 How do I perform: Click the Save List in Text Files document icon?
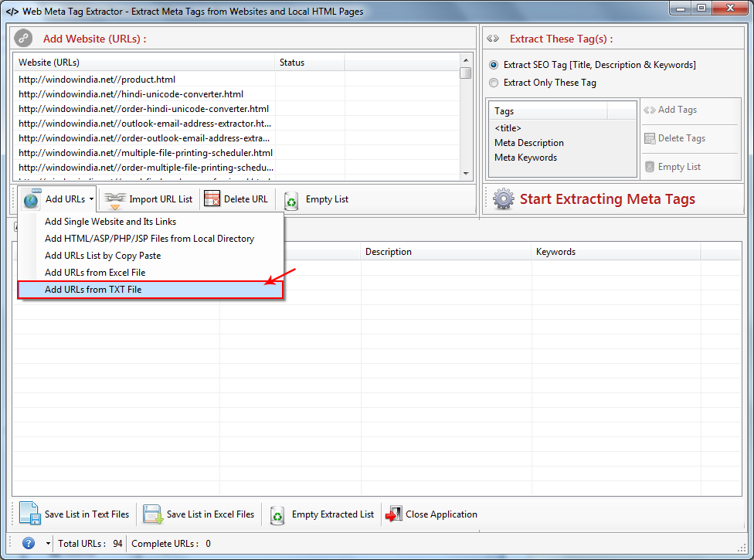[29, 513]
